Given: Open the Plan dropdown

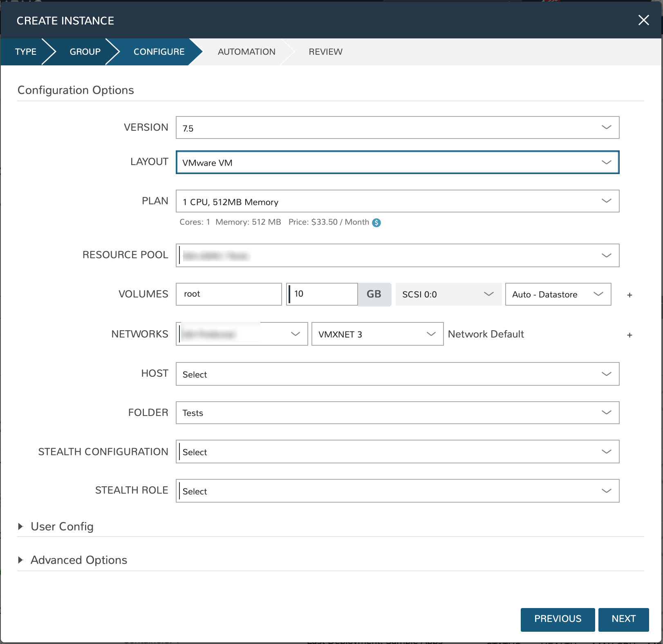Looking at the screenshot, I should [397, 201].
